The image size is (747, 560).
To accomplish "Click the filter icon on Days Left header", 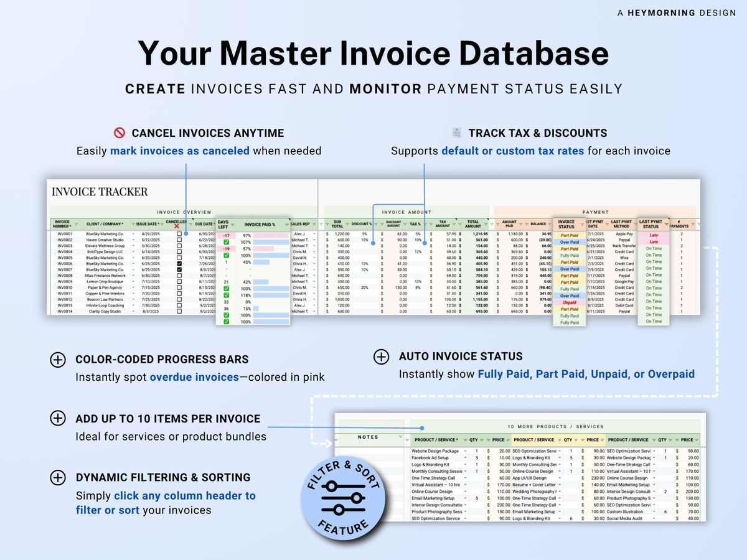I will click(232, 225).
